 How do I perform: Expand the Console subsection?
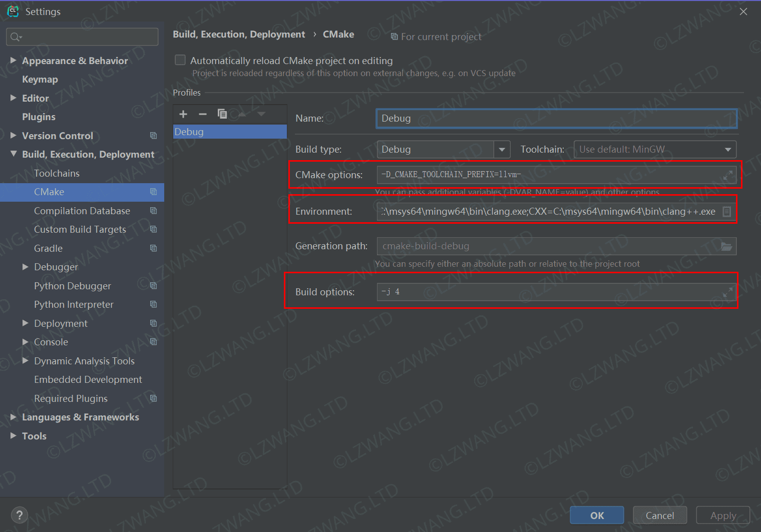26,342
